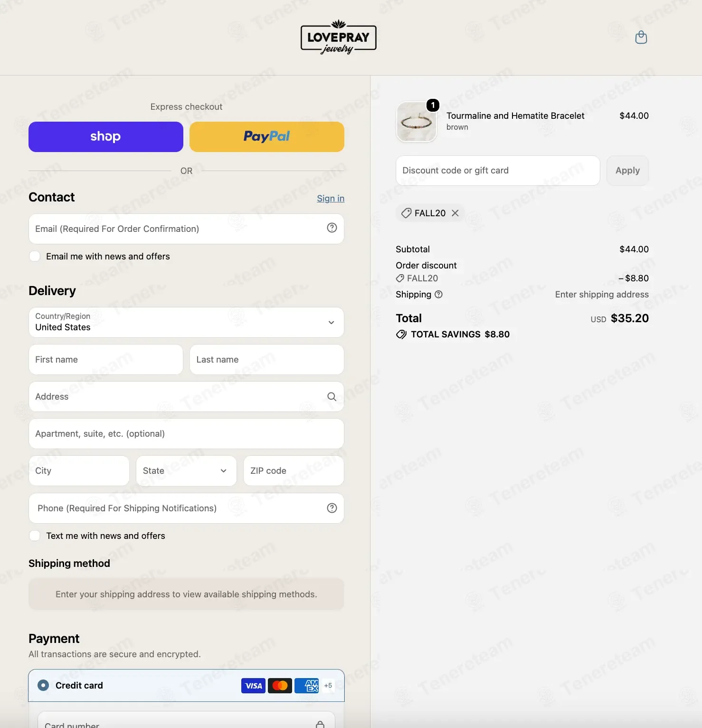Viewport: 702px width, 728px height.
Task: Click the Apply discount button
Action: coord(627,171)
